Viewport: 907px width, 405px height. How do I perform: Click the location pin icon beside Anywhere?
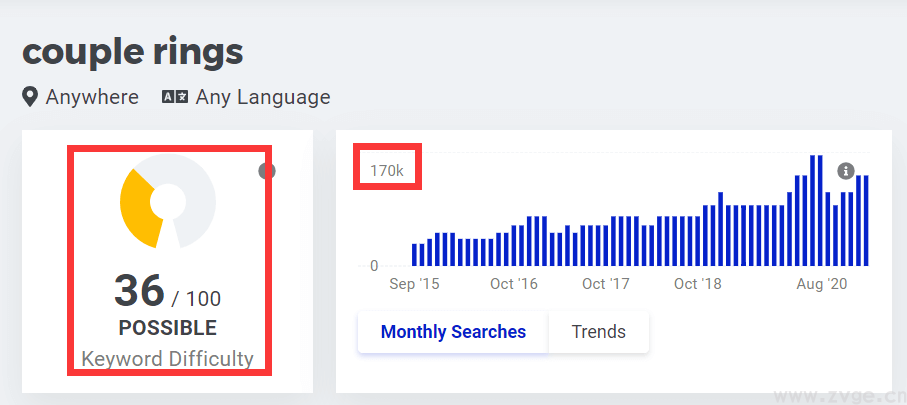(x=30, y=97)
